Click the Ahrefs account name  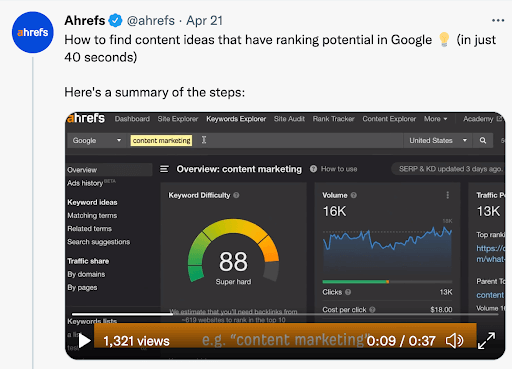(85, 21)
